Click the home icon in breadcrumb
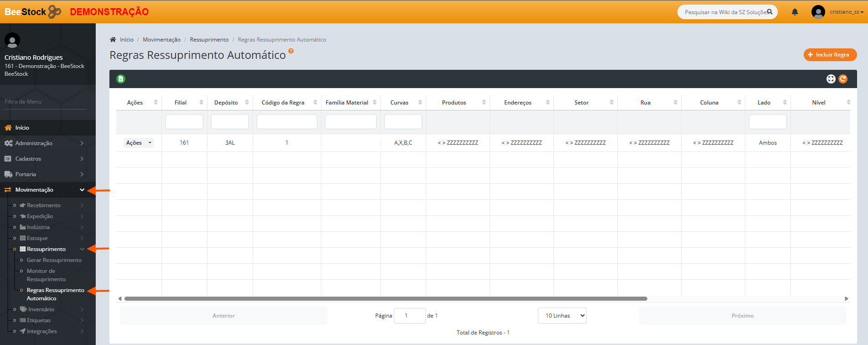This screenshot has width=868, height=345. [113, 40]
